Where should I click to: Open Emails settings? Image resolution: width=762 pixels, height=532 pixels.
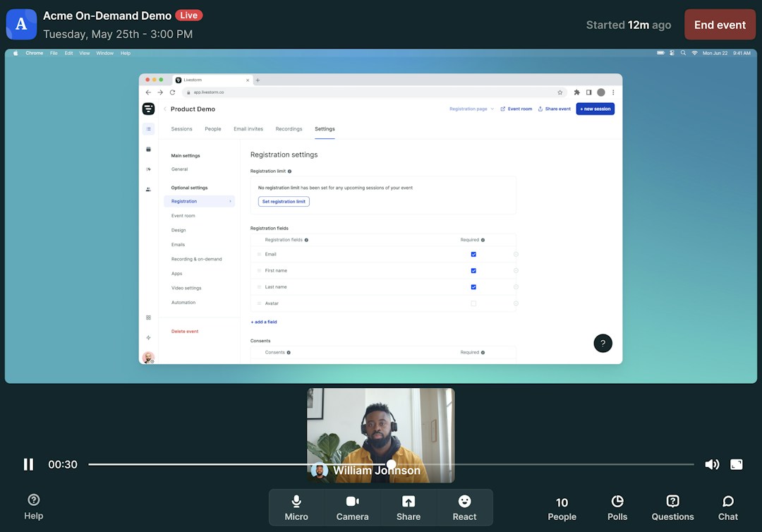pos(178,245)
